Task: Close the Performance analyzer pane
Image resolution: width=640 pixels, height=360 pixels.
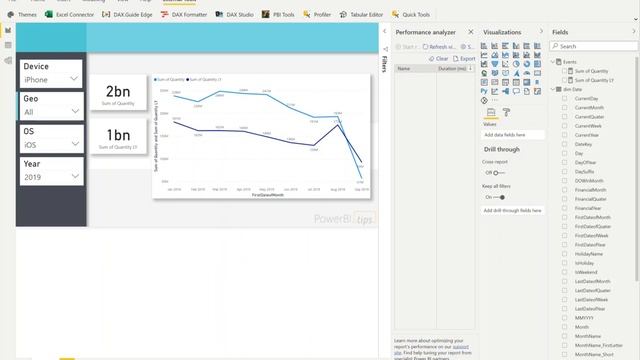Action: coord(471,32)
